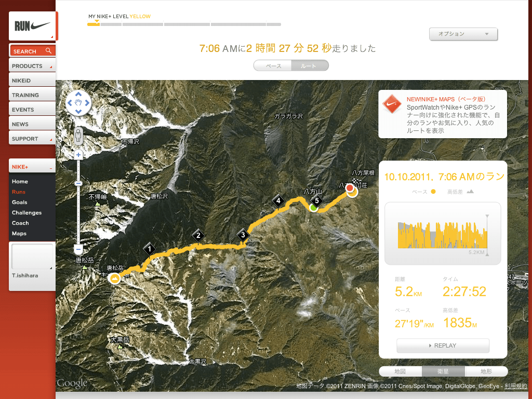Toggle the 高低差 elevation chart option

460,192
